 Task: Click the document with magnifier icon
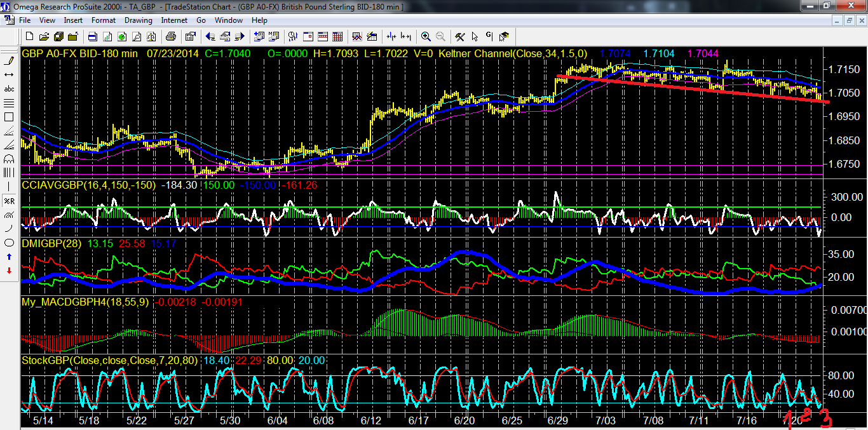pos(137,36)
